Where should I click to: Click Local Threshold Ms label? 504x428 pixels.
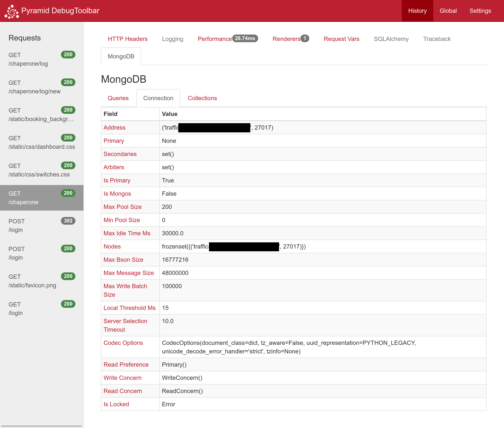(130, 308)
